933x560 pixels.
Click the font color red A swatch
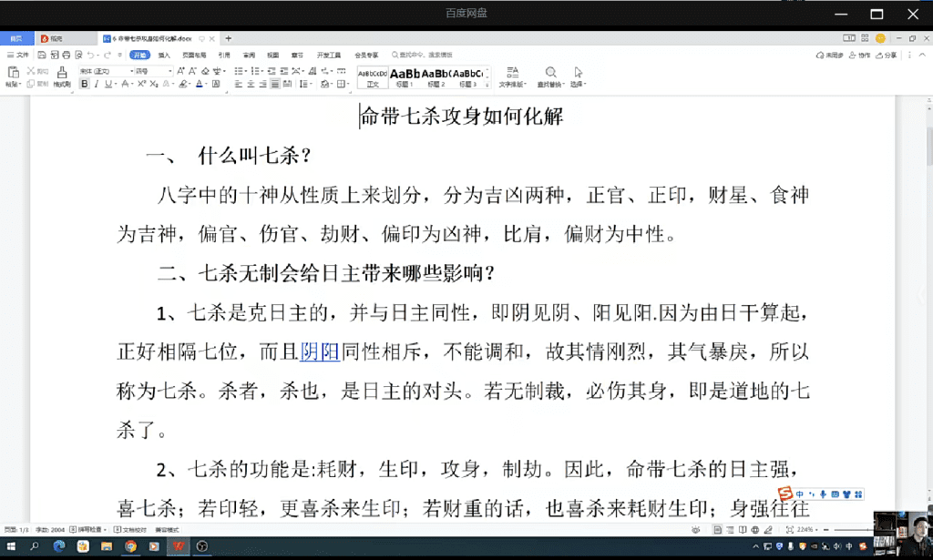(x=200, y=85)
